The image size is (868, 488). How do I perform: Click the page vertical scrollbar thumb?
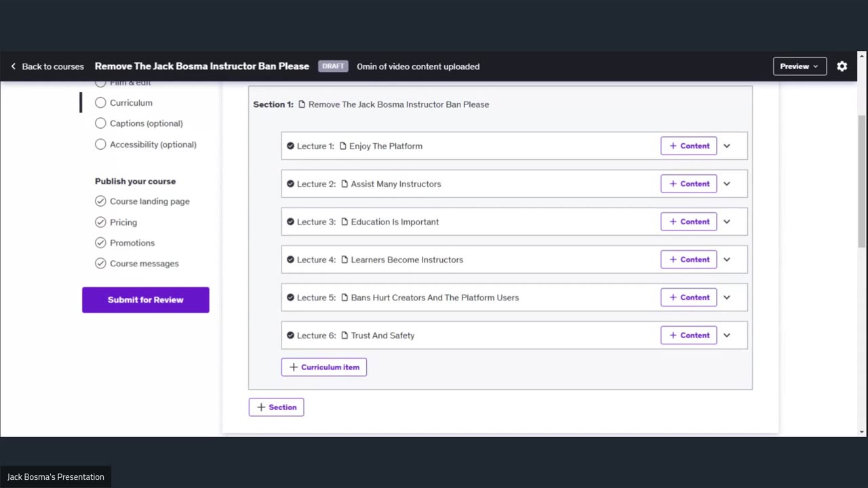pyautogui.click(x=862, y=181)
